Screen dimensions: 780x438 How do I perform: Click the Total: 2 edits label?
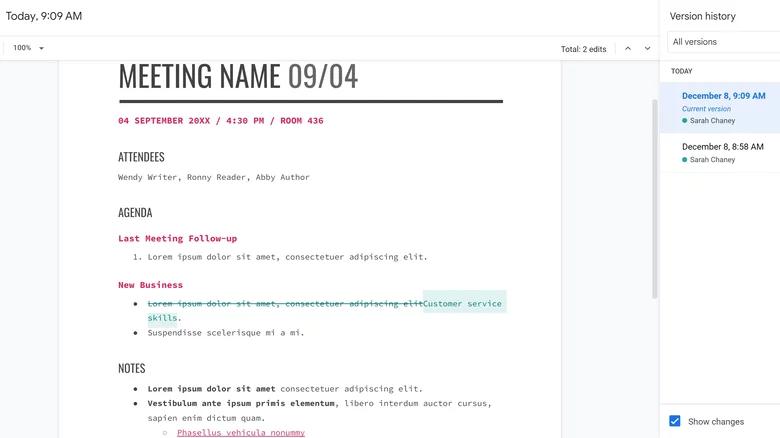(583, 49)
